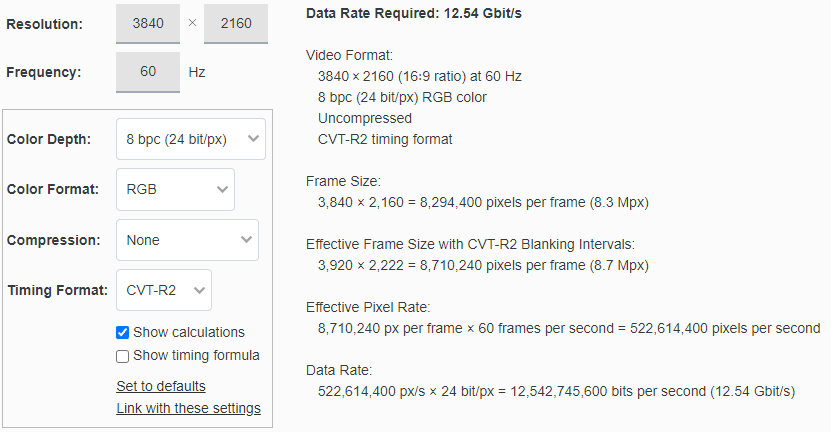The width and height of the screenshot is (831, 432).
Task: Click the Frequency label
Action: coord(44,72)
